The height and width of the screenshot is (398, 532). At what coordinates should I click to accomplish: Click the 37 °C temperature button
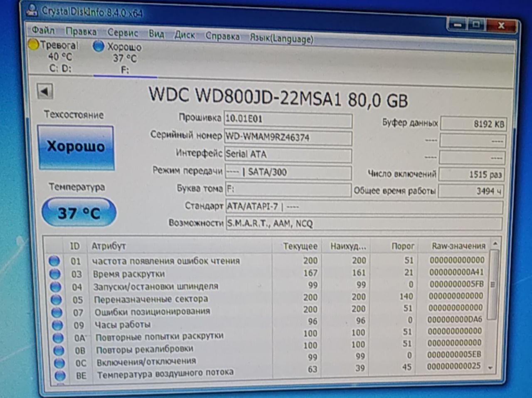coord(79,213)
